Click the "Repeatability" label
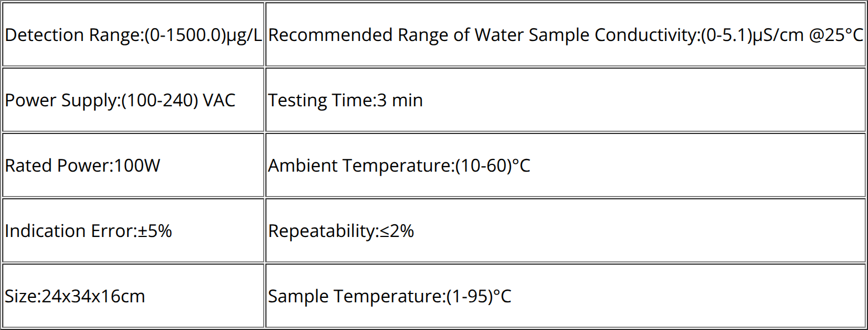The height and width of the screenshot is (330, 868). (321, 231)
